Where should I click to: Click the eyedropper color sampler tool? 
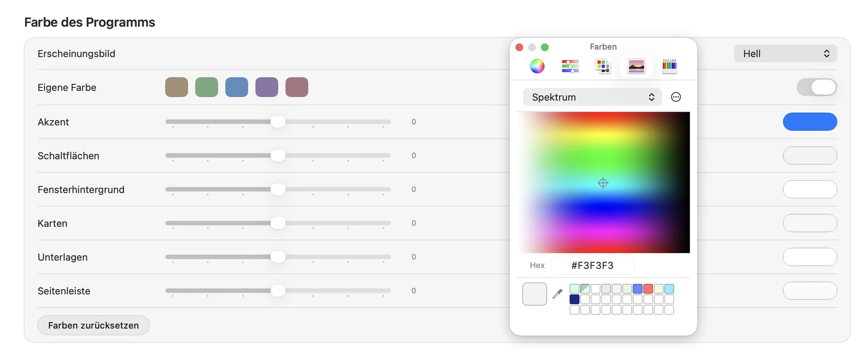[557, 294]
